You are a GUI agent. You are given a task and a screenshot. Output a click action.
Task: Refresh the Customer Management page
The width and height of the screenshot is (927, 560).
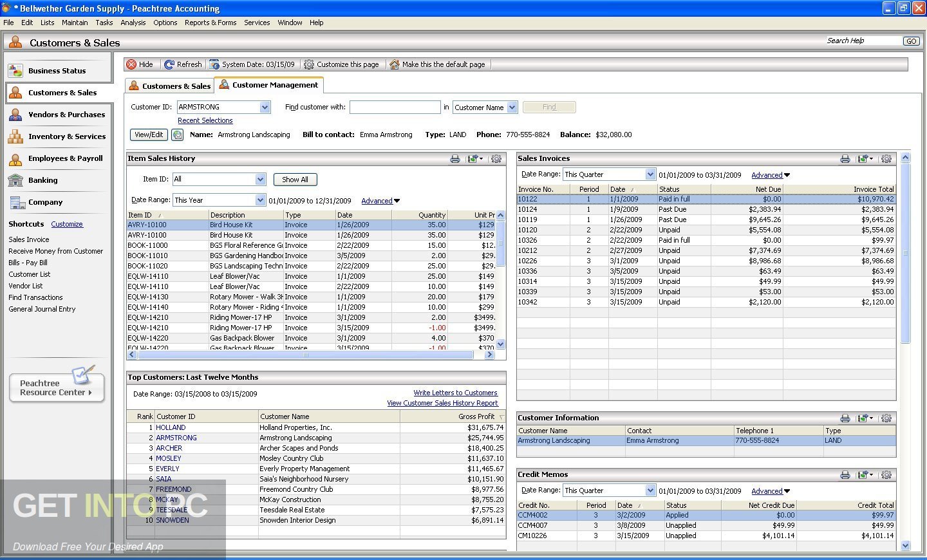[183, 64]
